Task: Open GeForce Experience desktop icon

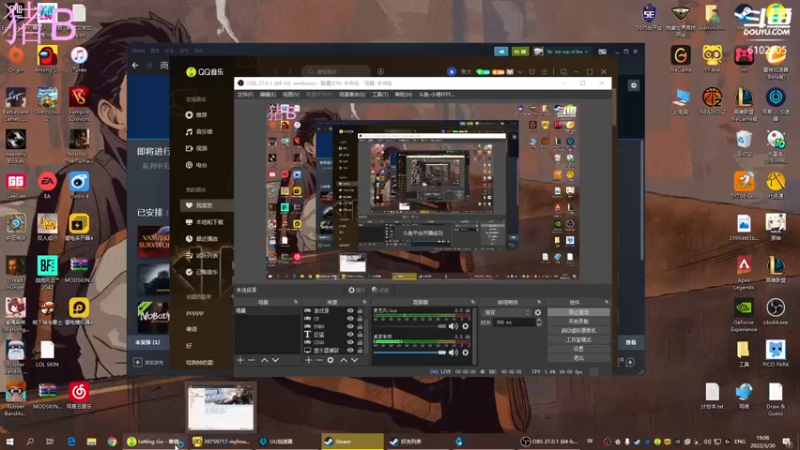Action: [x=744, y=315]
